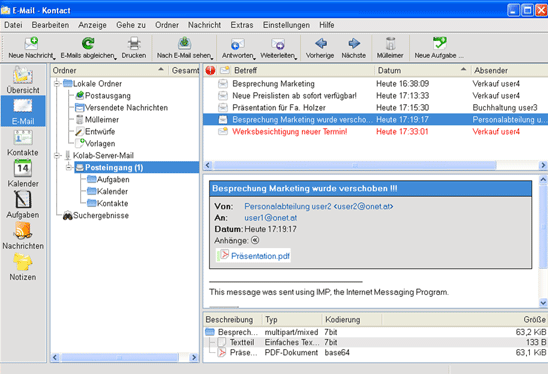Create a task with Neue Aufgabe icon
The height and width of the screenshot is (374, 548).
pos(440,43)
